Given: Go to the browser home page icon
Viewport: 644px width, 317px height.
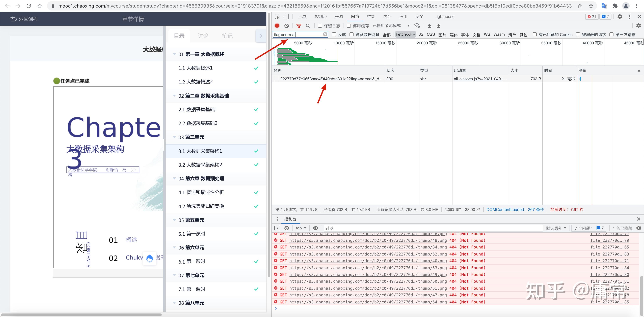Looking at the screenshot, I should coord(40,6).
